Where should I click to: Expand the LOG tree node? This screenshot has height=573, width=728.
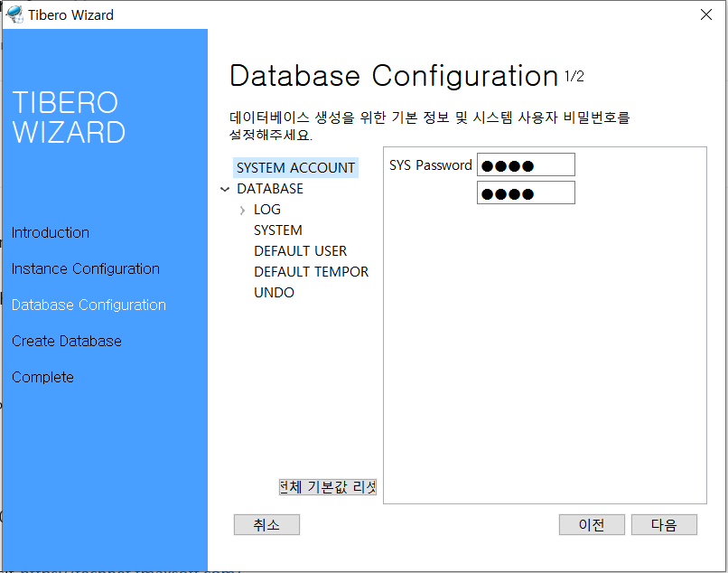pos(242,210)
